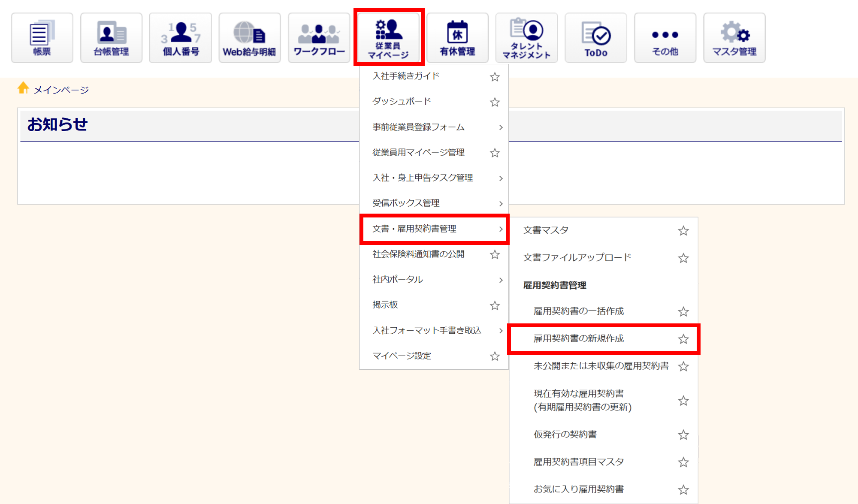Click the ワークフロー workflow icon
The height and width of the screenshot is (504, 858).
pyautogui.click(x=319, y=38)
